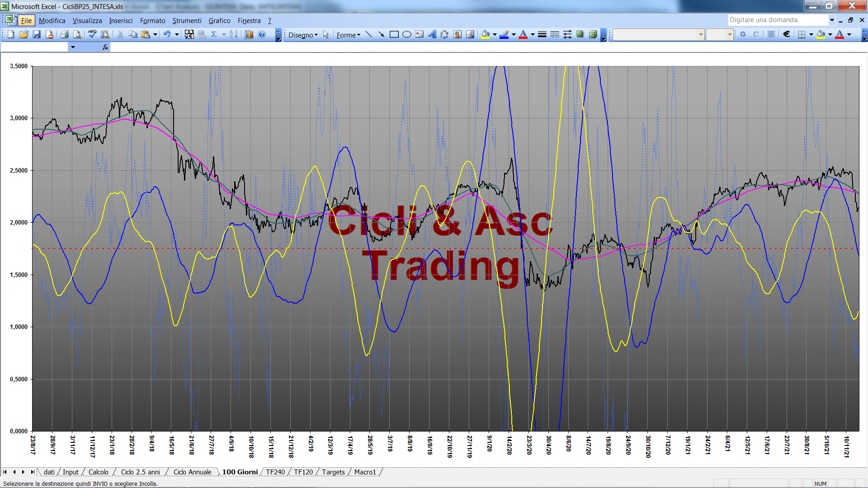Insert a picture from file
This screenshot has height=488, width=868.
click(470, 35)
